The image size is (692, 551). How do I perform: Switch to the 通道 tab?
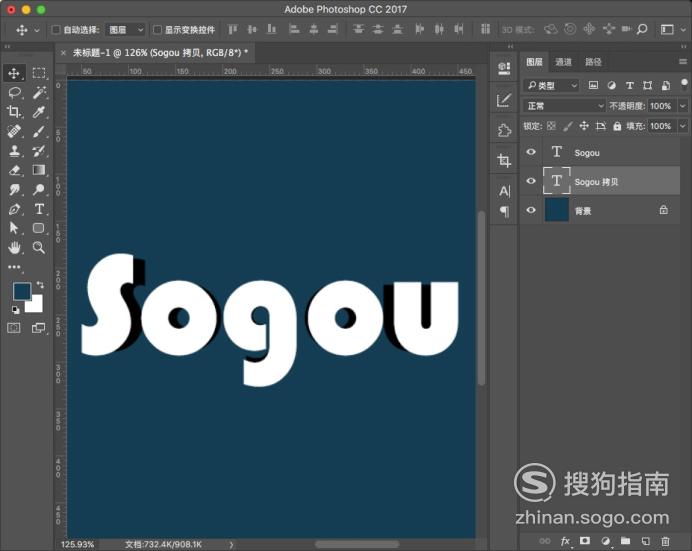click(x=563, y=62)
